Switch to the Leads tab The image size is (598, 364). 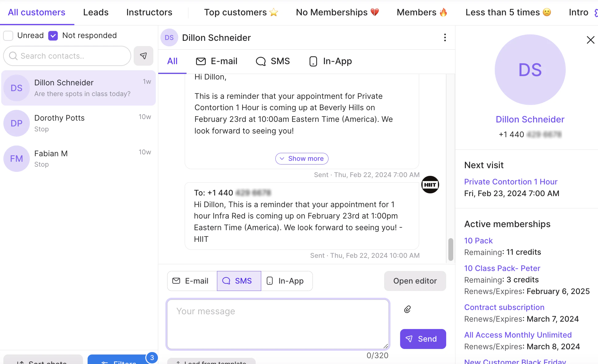pos(96,12)
